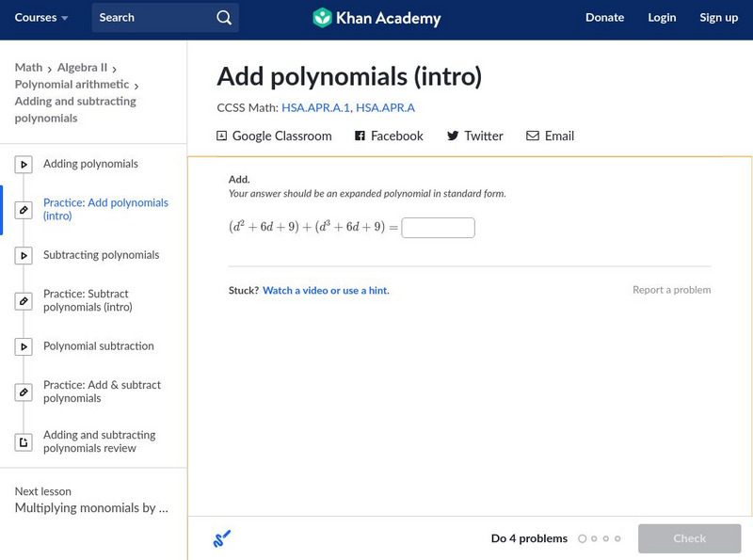Click pencil icon for Practice: Add & subtract polynomials
753x560 pixels.
point(24,392)
